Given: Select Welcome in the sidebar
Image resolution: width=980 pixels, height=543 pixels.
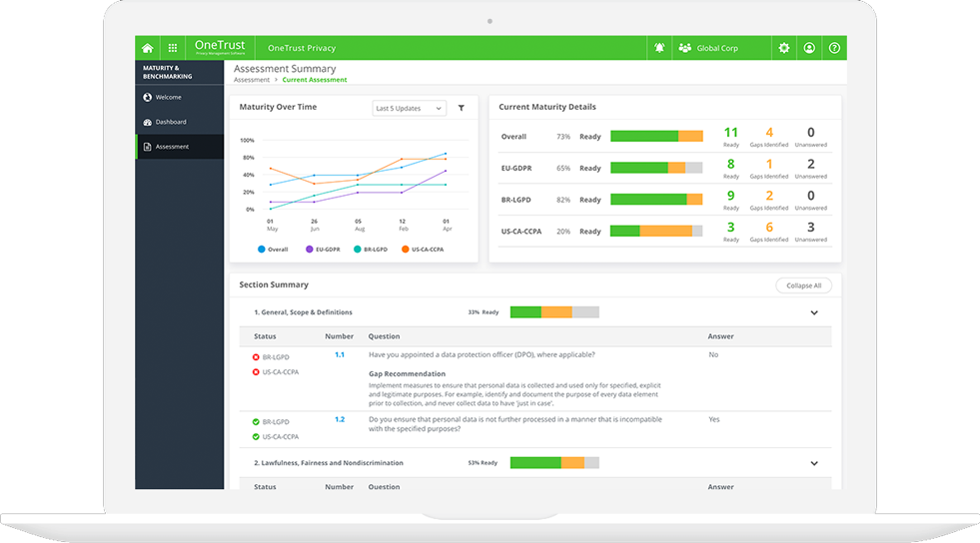Looking at the screenshot, I should [168, 98].
